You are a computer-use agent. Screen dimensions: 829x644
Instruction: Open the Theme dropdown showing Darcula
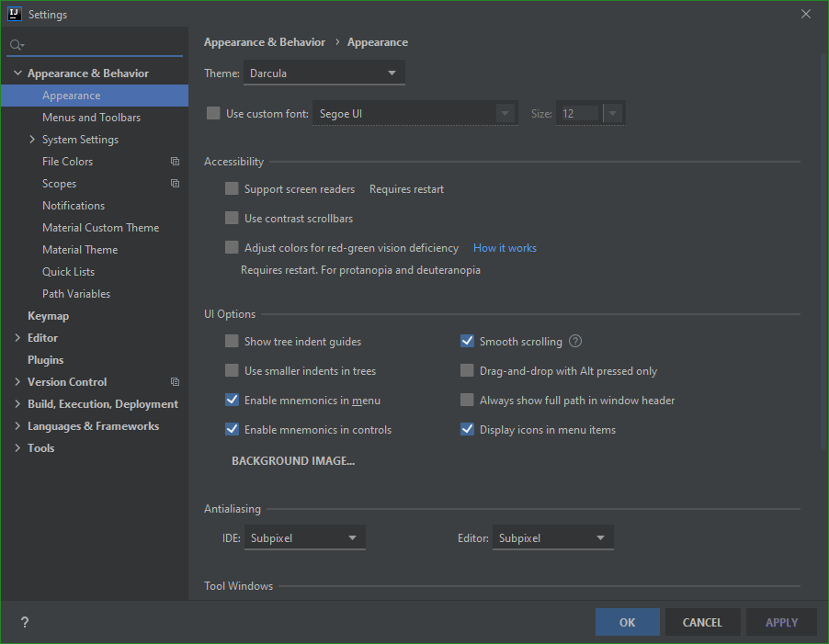324,72
